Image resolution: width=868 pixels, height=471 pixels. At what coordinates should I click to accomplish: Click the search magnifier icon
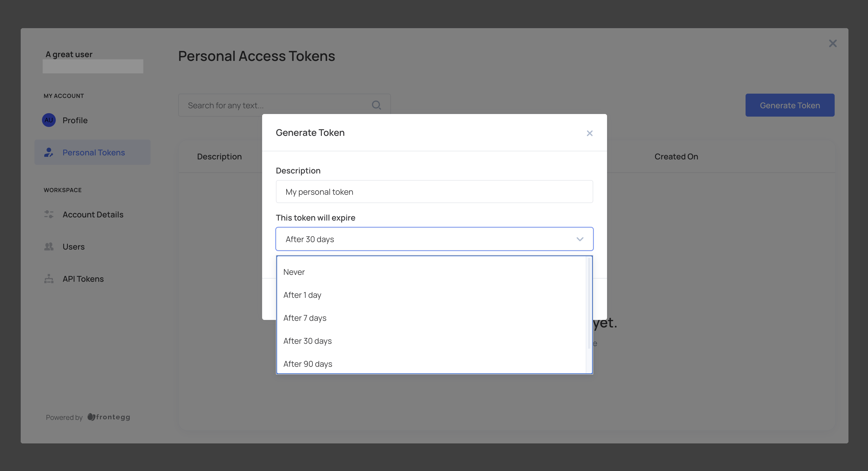pyautogui.click(x=376, y=105)
